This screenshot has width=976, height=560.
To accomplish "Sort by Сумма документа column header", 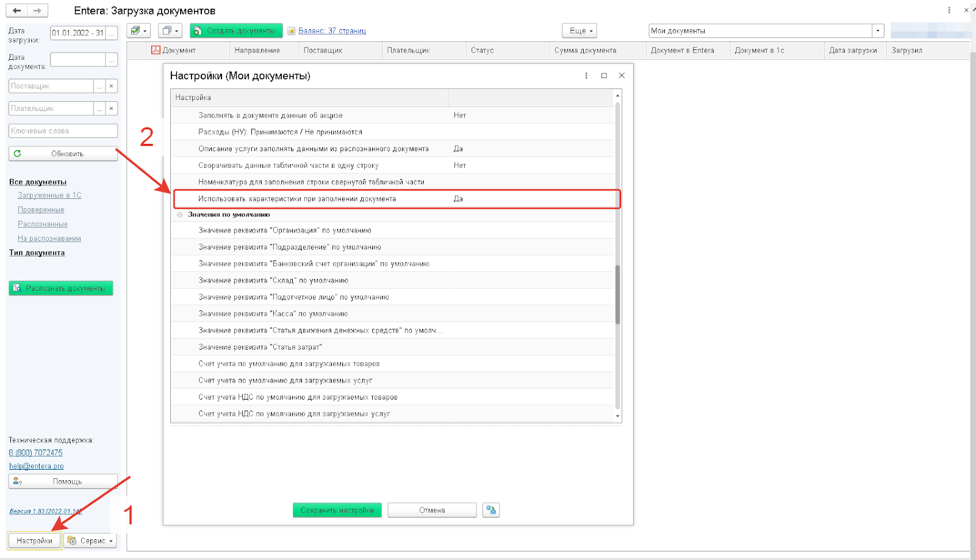I will click(x=598, y=51).
